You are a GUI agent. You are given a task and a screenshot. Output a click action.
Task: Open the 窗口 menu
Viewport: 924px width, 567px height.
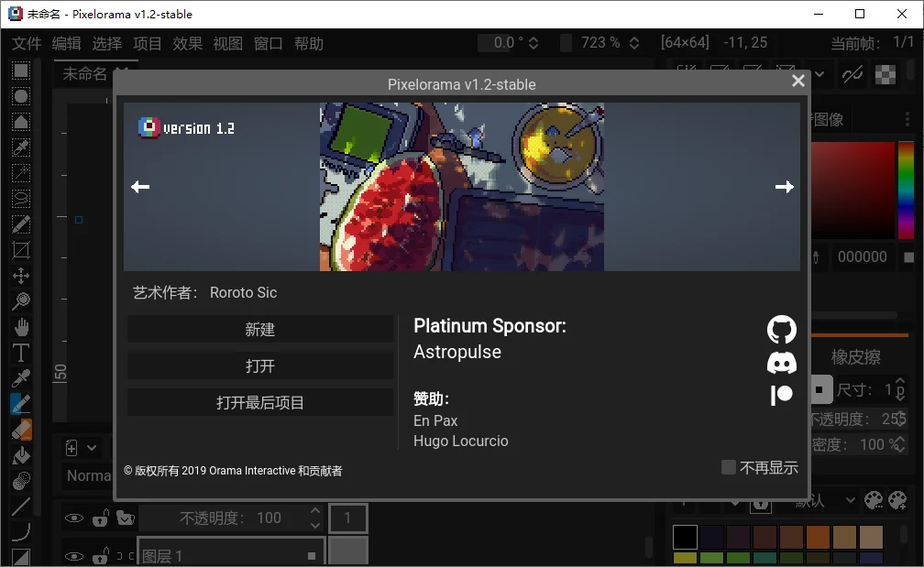pyautogui.click(x=268, y=44)
